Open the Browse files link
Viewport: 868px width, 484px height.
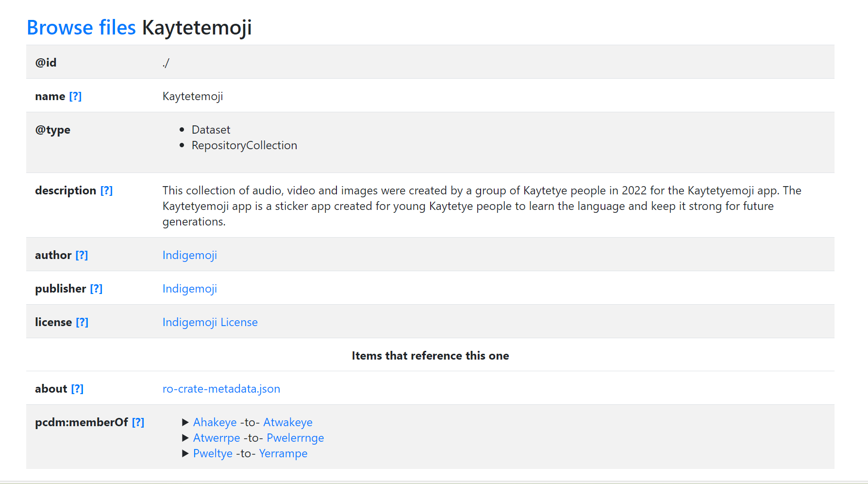(x=81, y=28)
